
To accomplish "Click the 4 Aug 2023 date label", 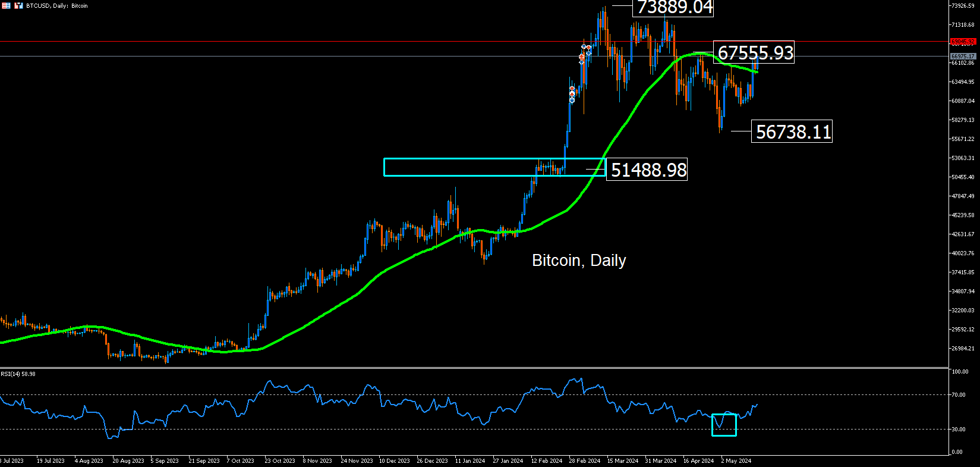I will click(x=89, y=461).
